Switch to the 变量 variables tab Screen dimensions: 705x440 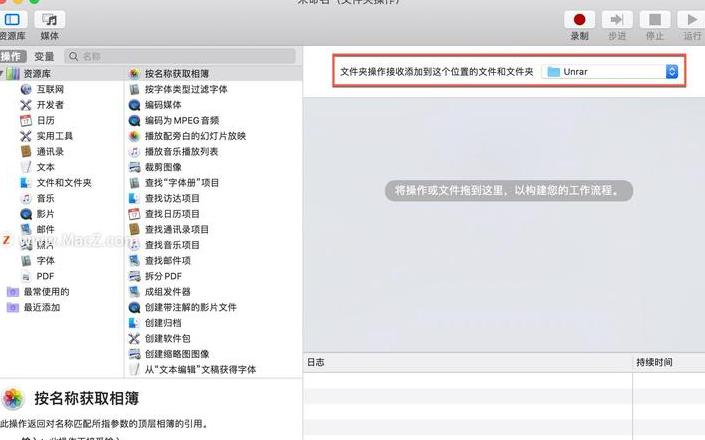coord(44,56)
